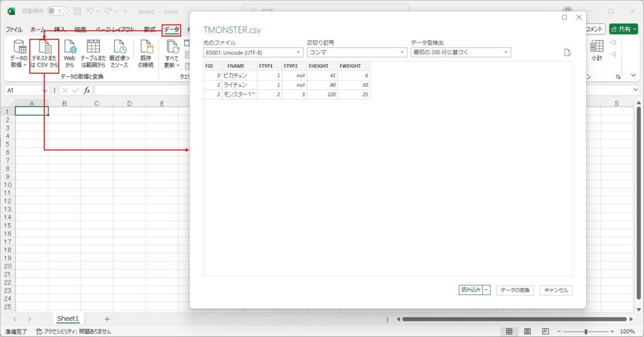Switch to page layout view in status bar
Viewport: 644px width, 337px height.
coord(527,331)
